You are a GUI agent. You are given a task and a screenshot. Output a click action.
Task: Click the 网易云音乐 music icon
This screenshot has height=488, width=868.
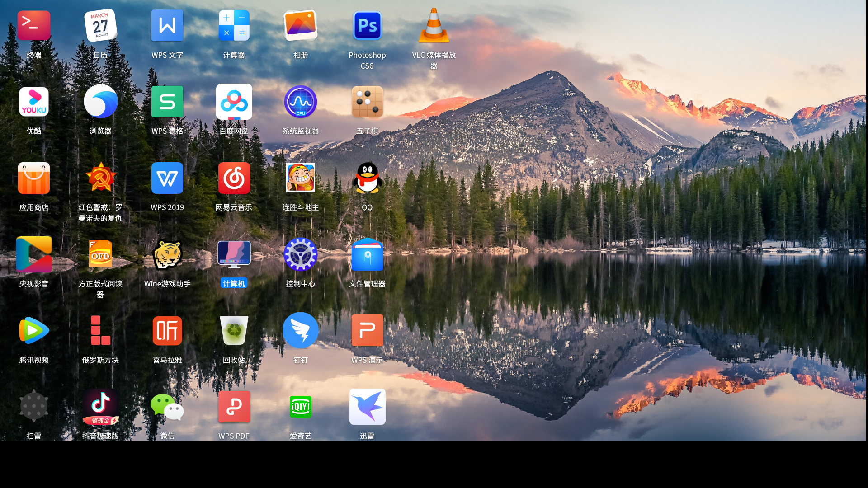[234, 178]
